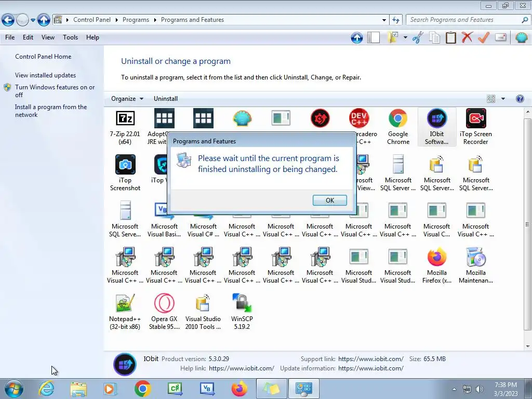This screenshot has height=399, width=532.
Task: Click the Copy toolbar icon
Action: click(434, 37)
